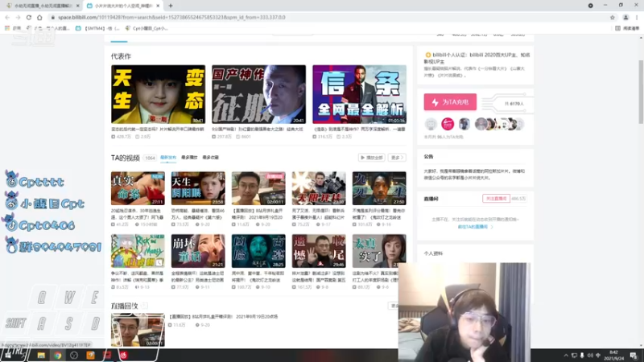Close the bilibili personal space tab
Image resolution: width=644 pixels, height=362 pixels.
point(158,6)
